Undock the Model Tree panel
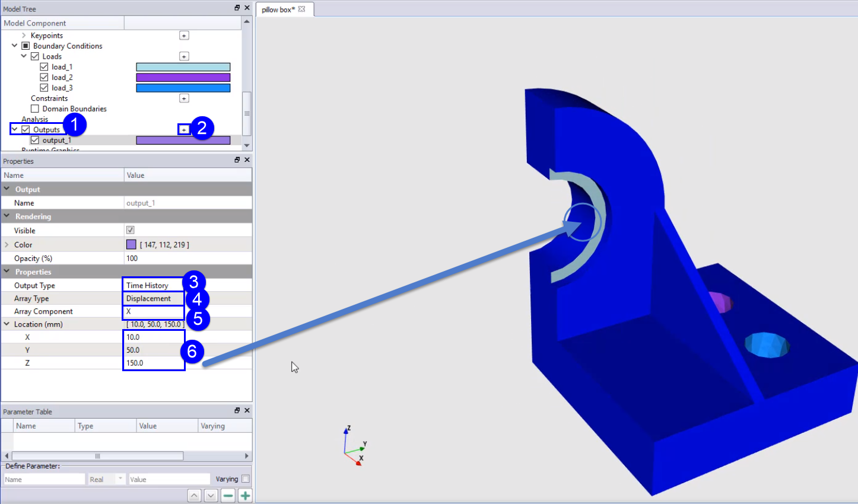This screenshot has width=858, height=504. pos(237,8)
